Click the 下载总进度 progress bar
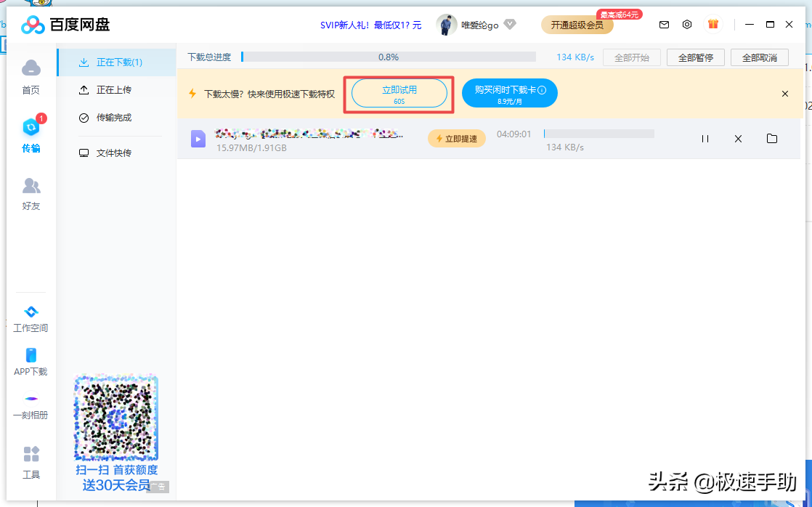812x507 pixels. (389, 57)
